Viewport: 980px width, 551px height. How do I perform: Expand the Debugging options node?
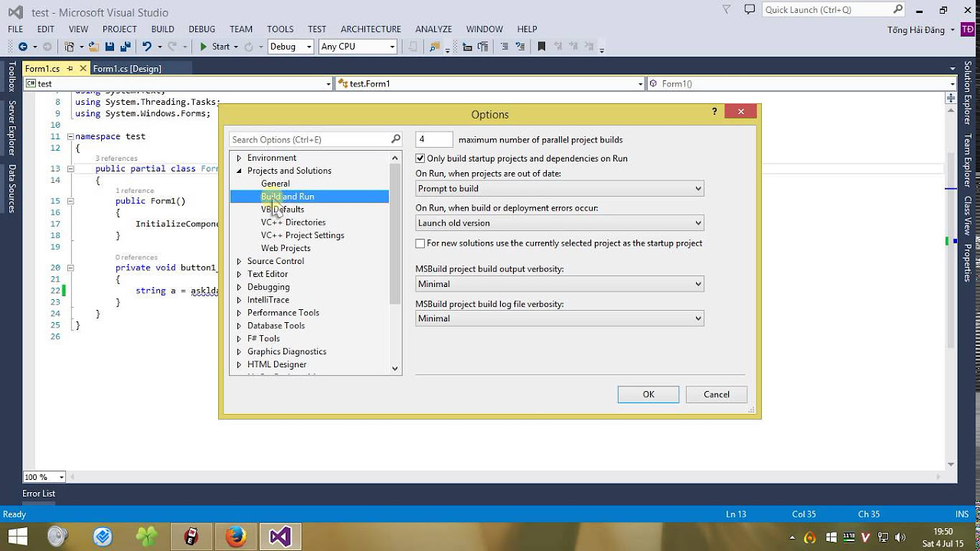coord(239,287)
